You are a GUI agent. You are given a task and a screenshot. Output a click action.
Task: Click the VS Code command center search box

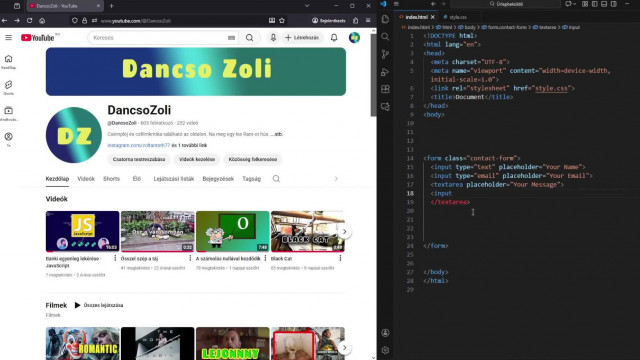coord(506,4)
